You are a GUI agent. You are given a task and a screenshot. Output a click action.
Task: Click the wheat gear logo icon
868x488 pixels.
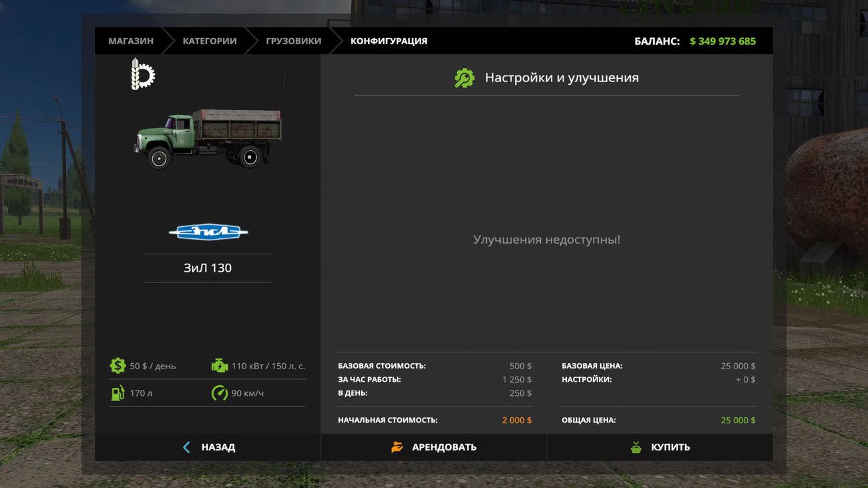[x=142, y=74]
